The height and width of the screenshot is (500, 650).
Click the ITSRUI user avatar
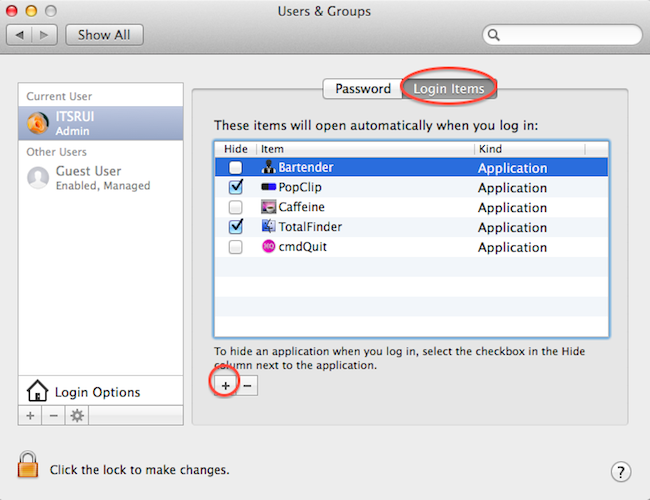(38, 123)
